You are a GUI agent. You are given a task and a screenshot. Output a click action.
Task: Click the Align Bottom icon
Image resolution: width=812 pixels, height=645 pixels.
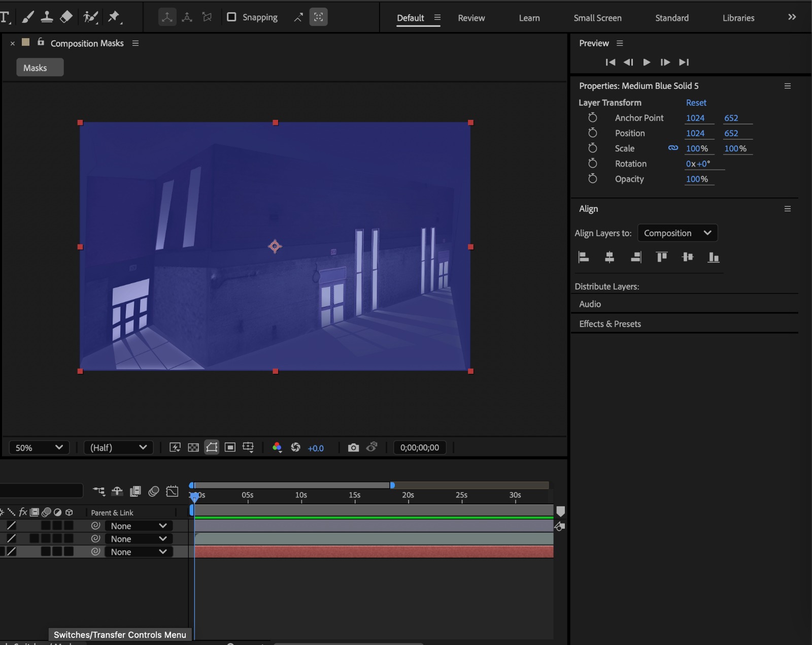tap(714, 257)
